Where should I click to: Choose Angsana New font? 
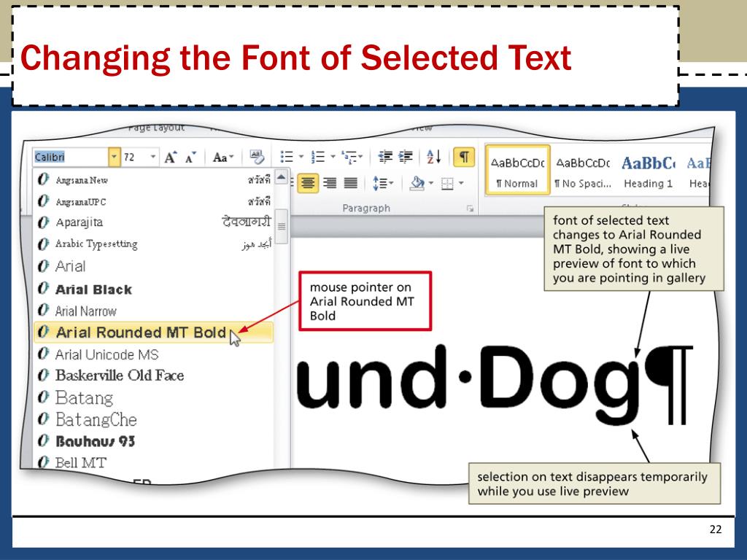click(x=153, y=180)
